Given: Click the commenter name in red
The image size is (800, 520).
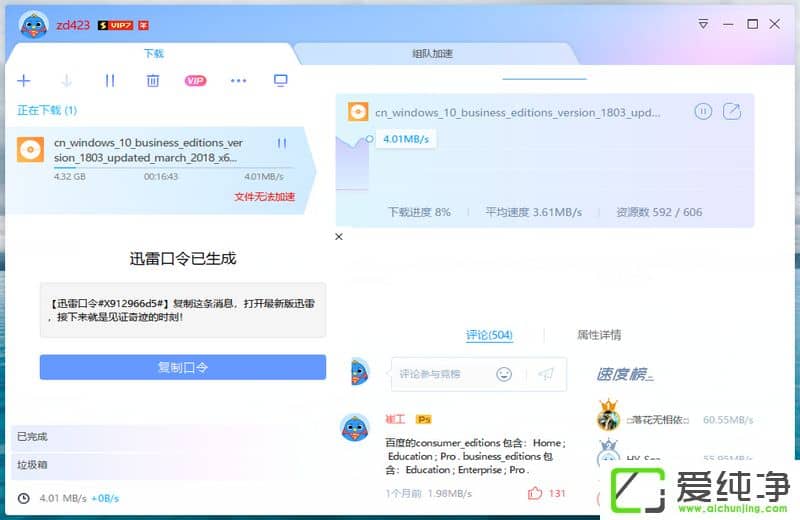Looking at the screenshot, I should (x=395, y=419).
